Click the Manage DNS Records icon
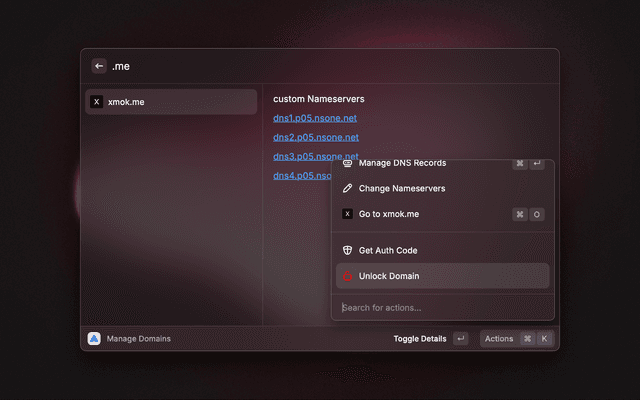The width and height of the screenshot is (640, 400). 347,164
